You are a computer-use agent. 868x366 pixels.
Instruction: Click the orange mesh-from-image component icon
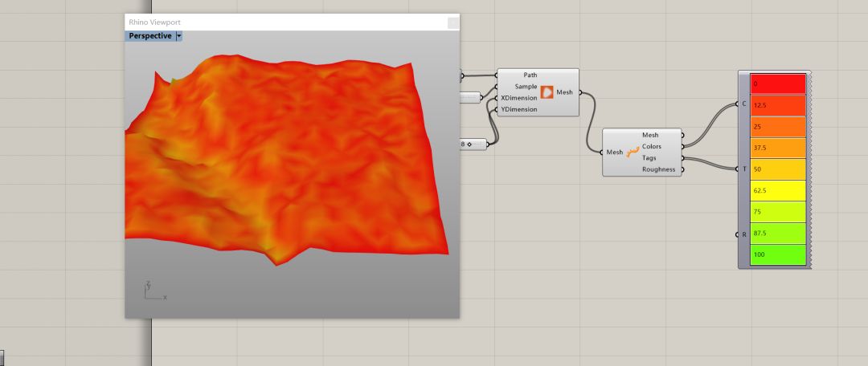coord(547,92)
